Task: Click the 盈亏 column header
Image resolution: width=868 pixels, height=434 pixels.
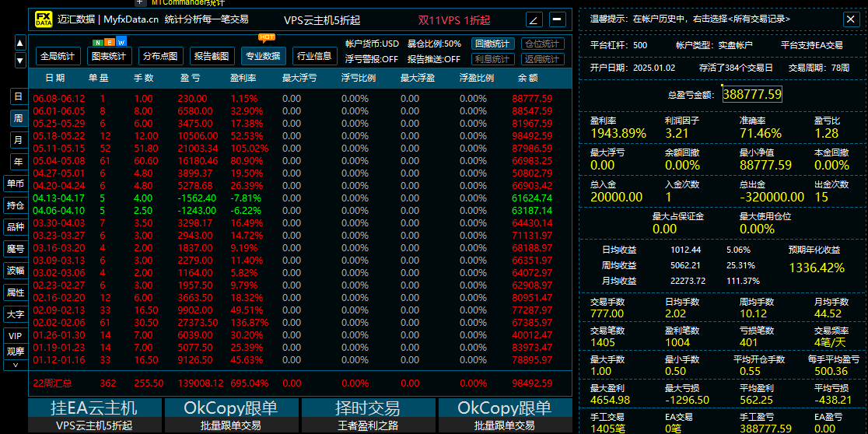Action: [190, 78]
